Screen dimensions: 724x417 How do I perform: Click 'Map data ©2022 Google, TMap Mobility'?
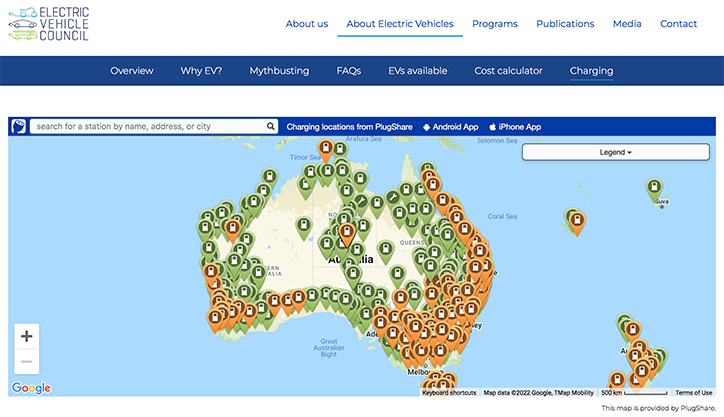pyautogui.click(x=538, y=393)
